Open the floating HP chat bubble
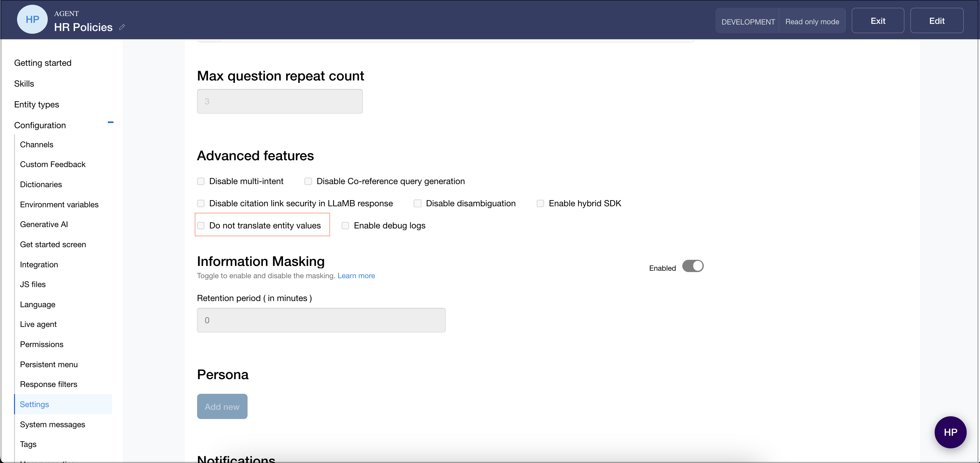 tap(950, 432)
